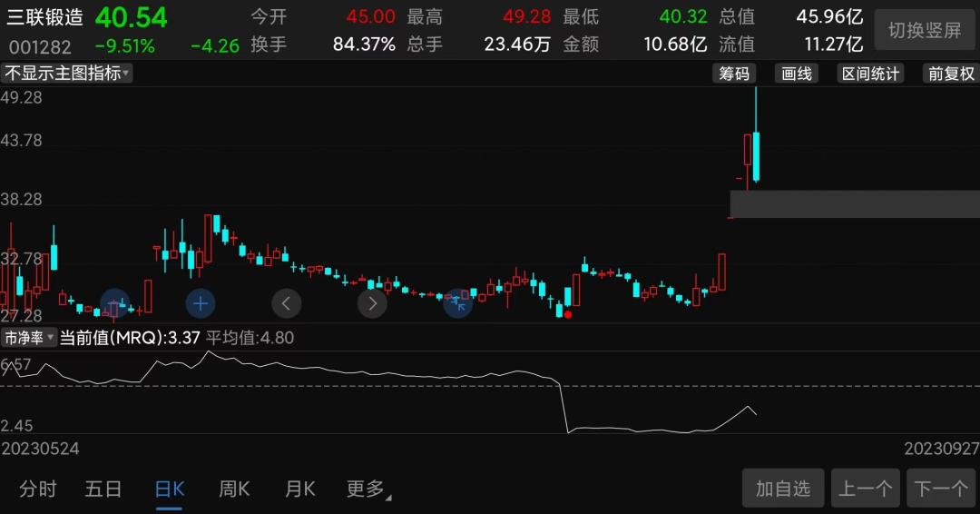Screen dimensions: 980x514
Task: Open the 筹码 chip distribution view
Action: click(734, 74)
